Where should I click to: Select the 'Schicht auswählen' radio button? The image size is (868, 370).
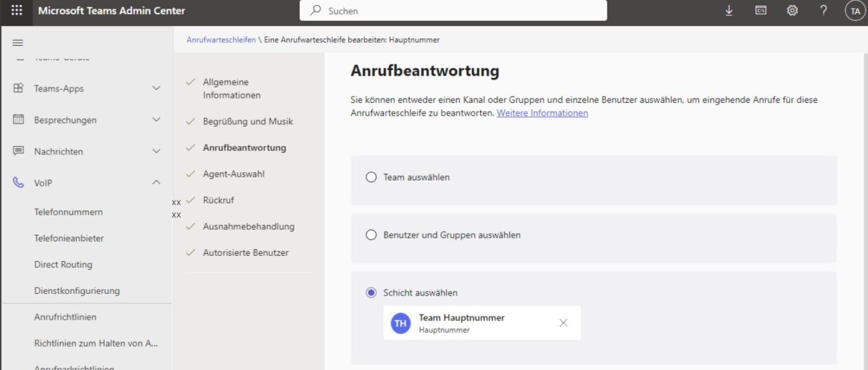(x=371, y=293)
